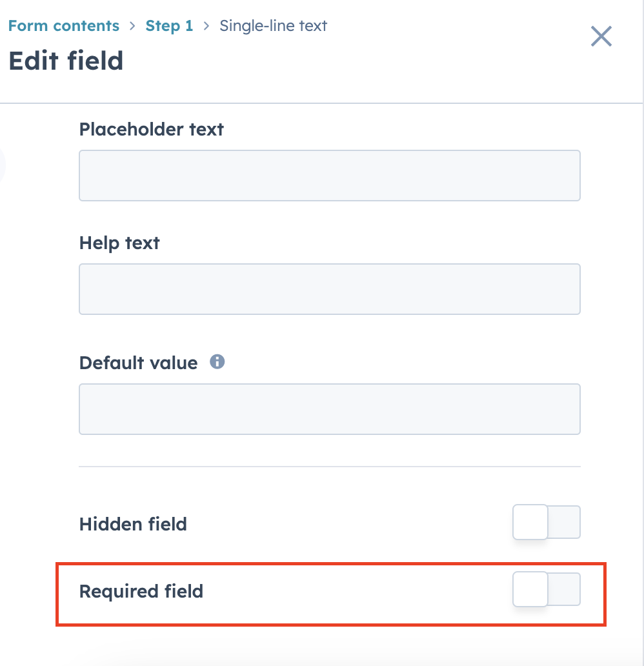
Task: Click inside the Placeholder text input box
Action: [329, 175]
